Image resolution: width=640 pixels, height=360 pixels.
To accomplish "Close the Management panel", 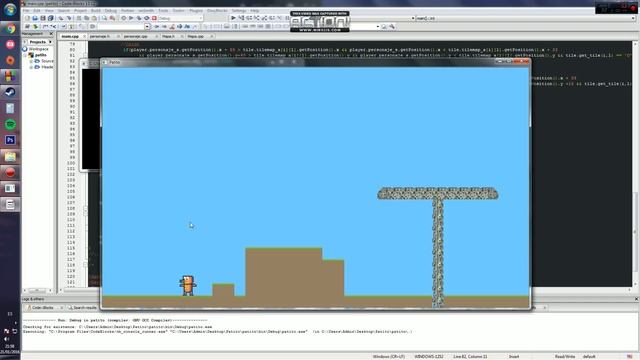I will 51,33.
